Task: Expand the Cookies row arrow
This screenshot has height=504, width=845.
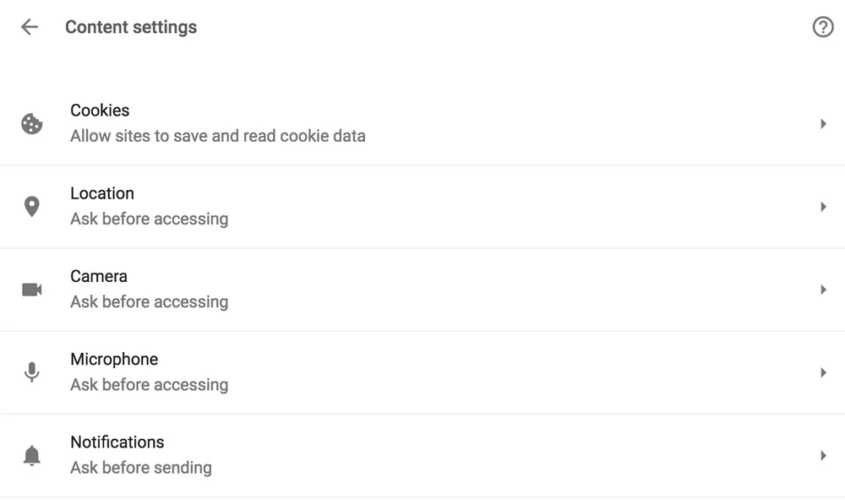Action: [x=823, y=124]
